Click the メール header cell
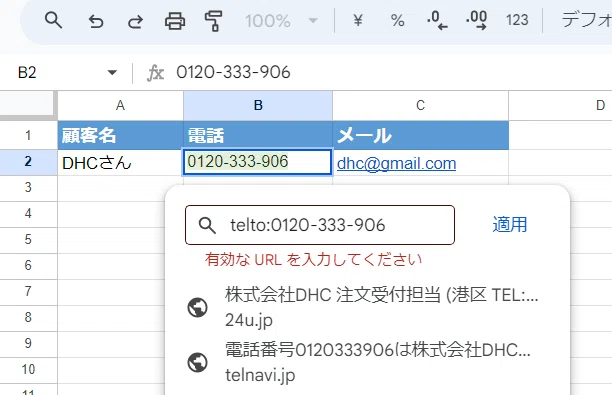The width and height of the screenshot is (612, 395). pyautogui.click(x=420, y=135)
